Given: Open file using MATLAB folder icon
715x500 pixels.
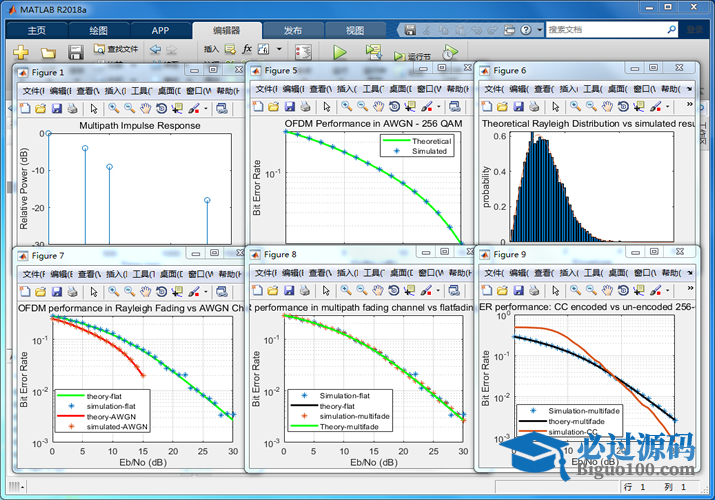Looking at the screenshot, I should (x=48, y=53).
